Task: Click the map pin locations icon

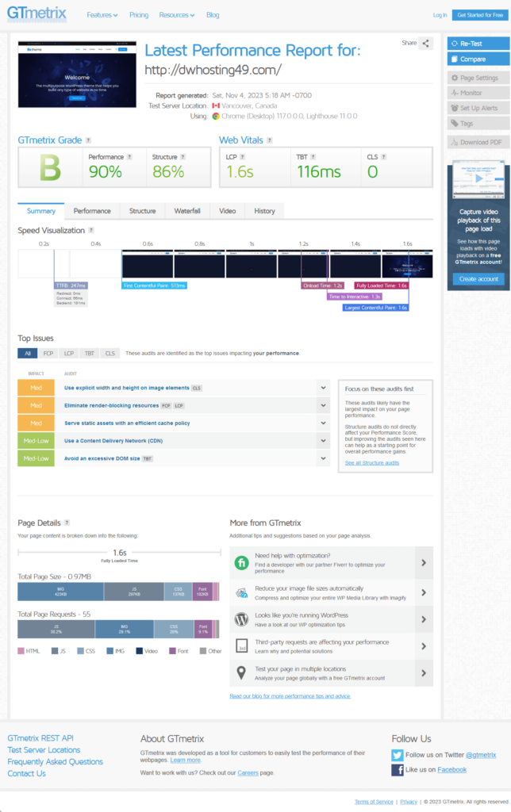Action: pyautogui.click(x=241, y=672)
